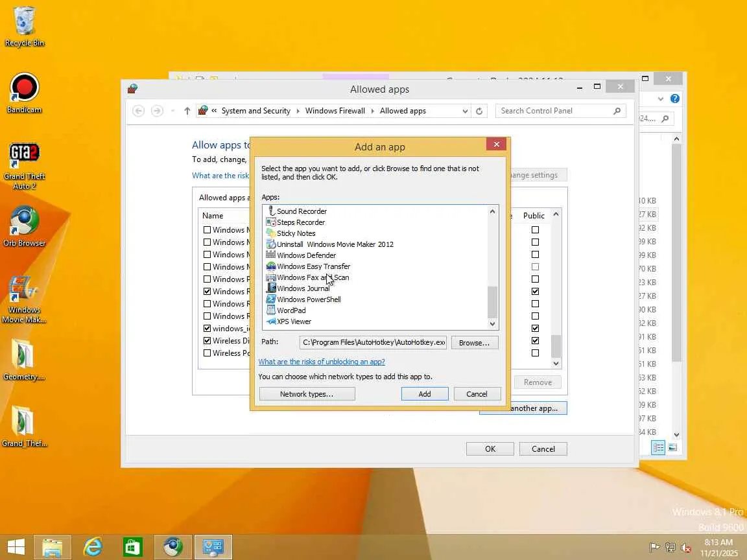Enable Public checkbox for Wireless Po… row
The height and width of the screenshot is (560, 747).
535,353
